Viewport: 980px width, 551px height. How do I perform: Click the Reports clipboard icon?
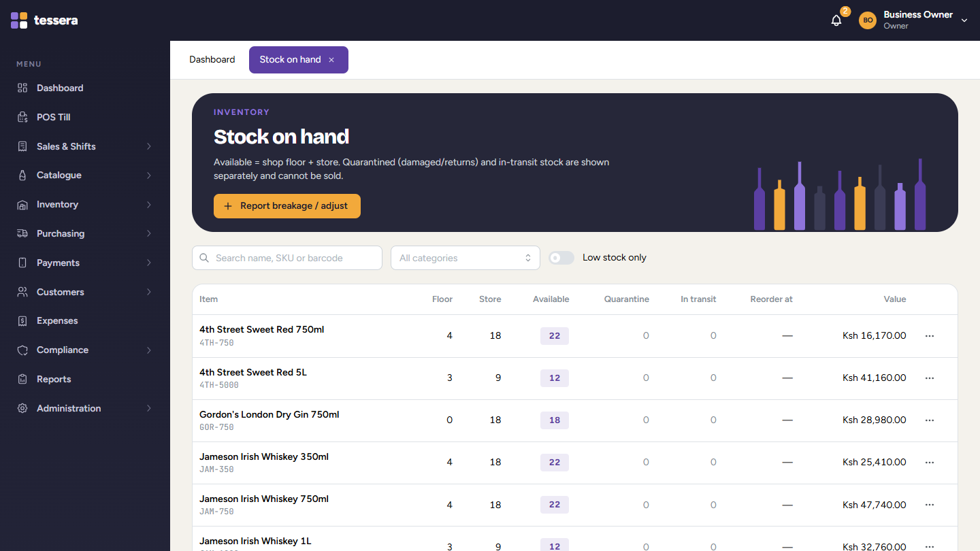tap(22, 379)
